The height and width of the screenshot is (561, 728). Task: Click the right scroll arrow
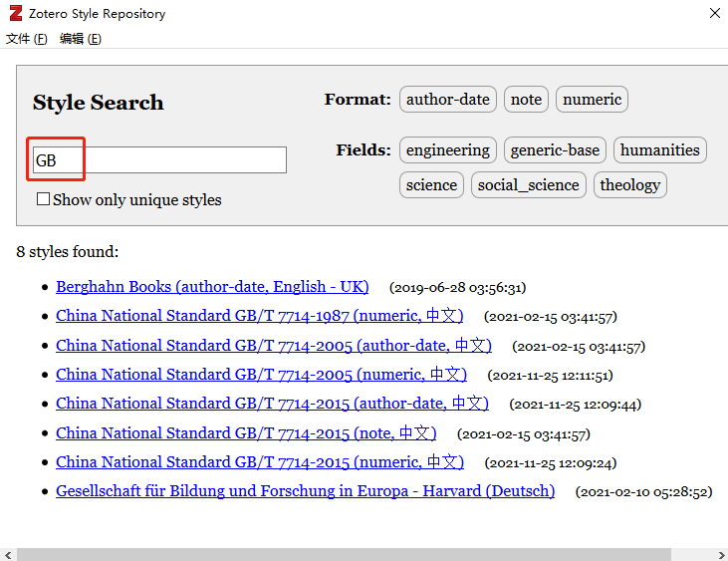(721, 554)
